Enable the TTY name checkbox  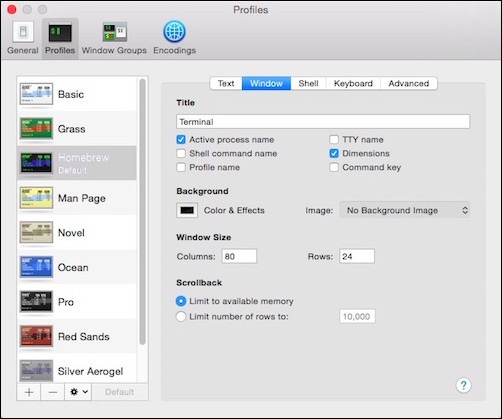tap(334, 140)
